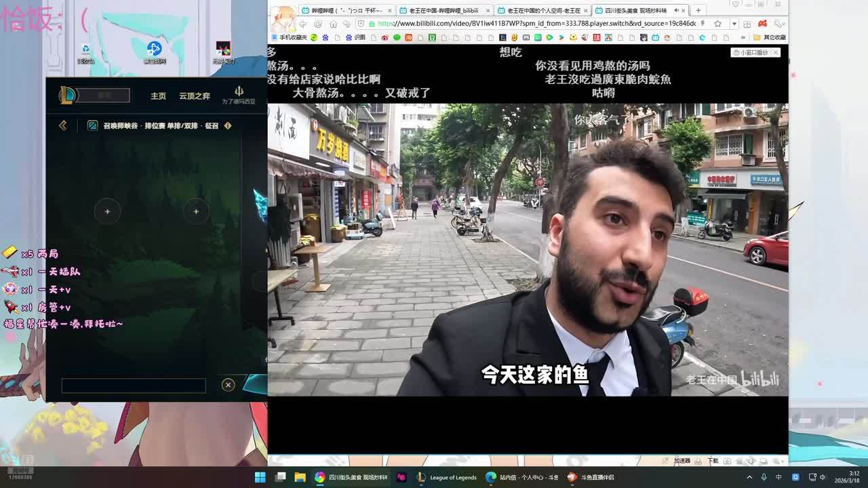The width and height of the screenshot is (868, 488).
Task: Open the Recycle Bin desktop icon
Action: [85, 53]
